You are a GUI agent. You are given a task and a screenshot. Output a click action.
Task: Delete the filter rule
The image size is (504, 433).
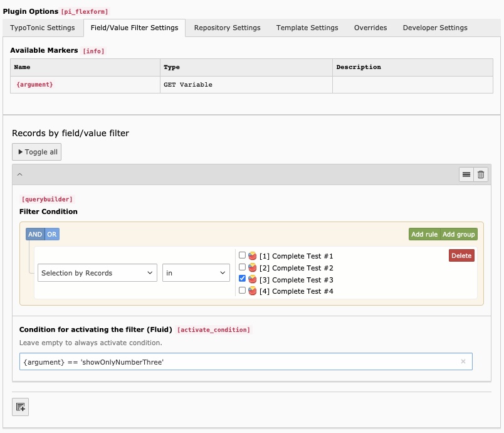point(461,256)
